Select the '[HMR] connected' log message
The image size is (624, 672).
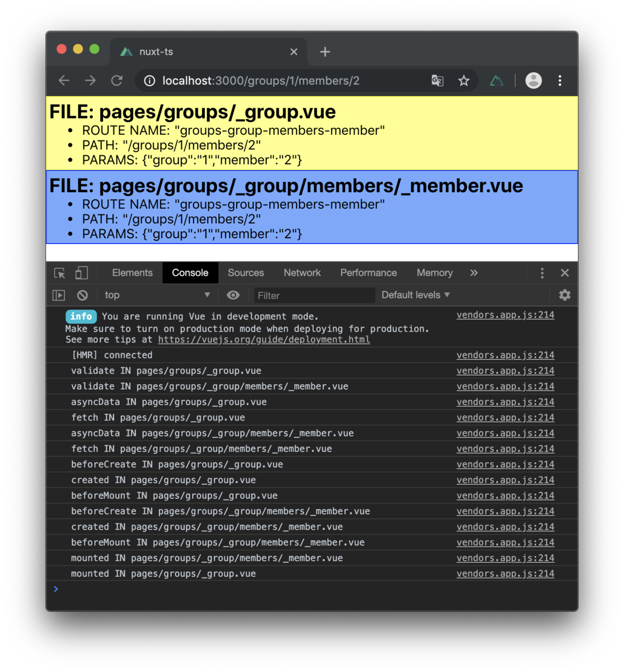112,355
